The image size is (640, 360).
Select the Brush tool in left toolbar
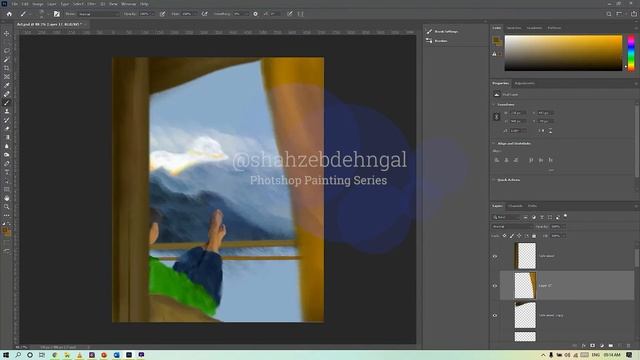7,103
